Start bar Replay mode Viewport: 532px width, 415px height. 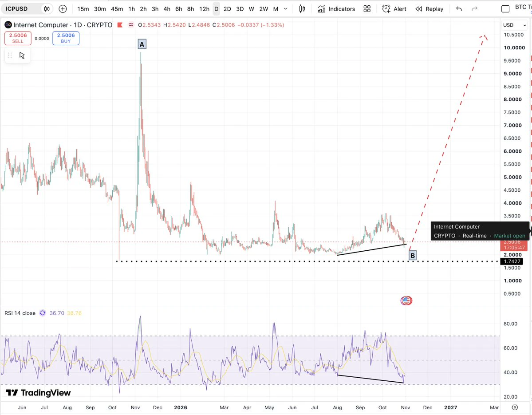(x=430, y=9)
